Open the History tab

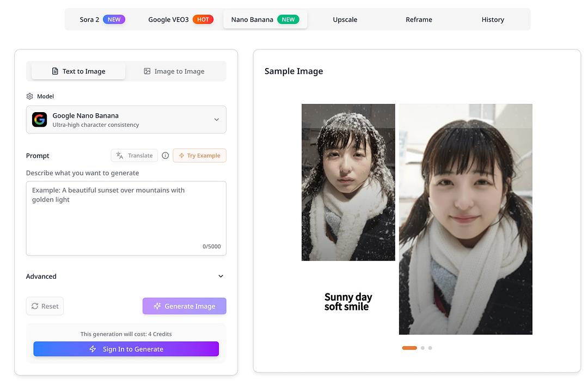[492, 19]
